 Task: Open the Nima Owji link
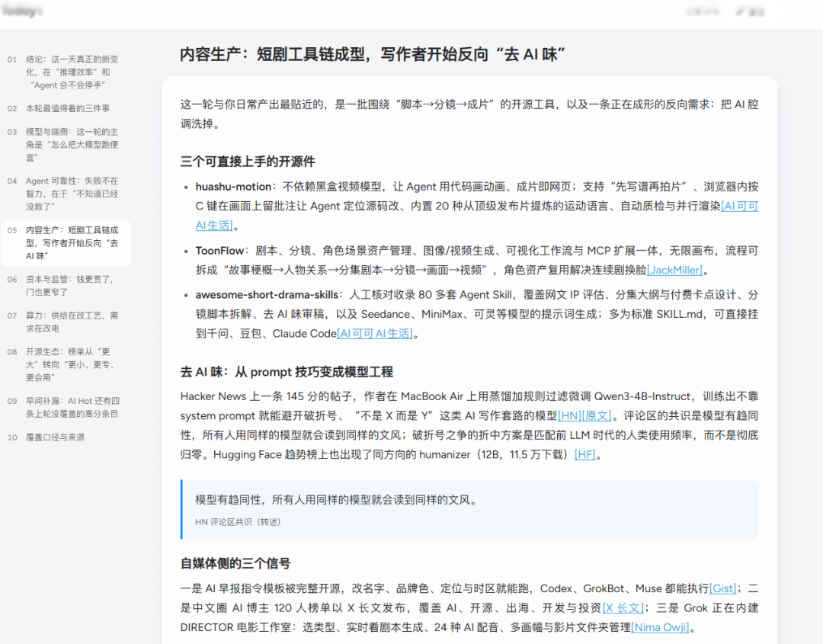click(x=660, y=627)
